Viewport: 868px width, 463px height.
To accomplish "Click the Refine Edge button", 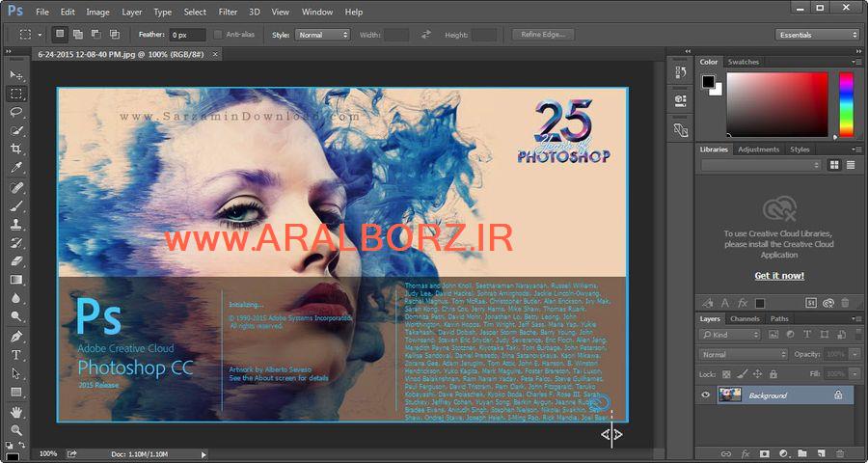I will click(x=543, y=35).
